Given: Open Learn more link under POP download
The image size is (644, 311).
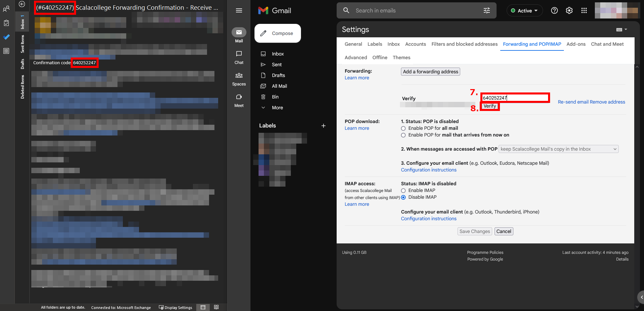Looking at the screenshot, I should point(357,128).
